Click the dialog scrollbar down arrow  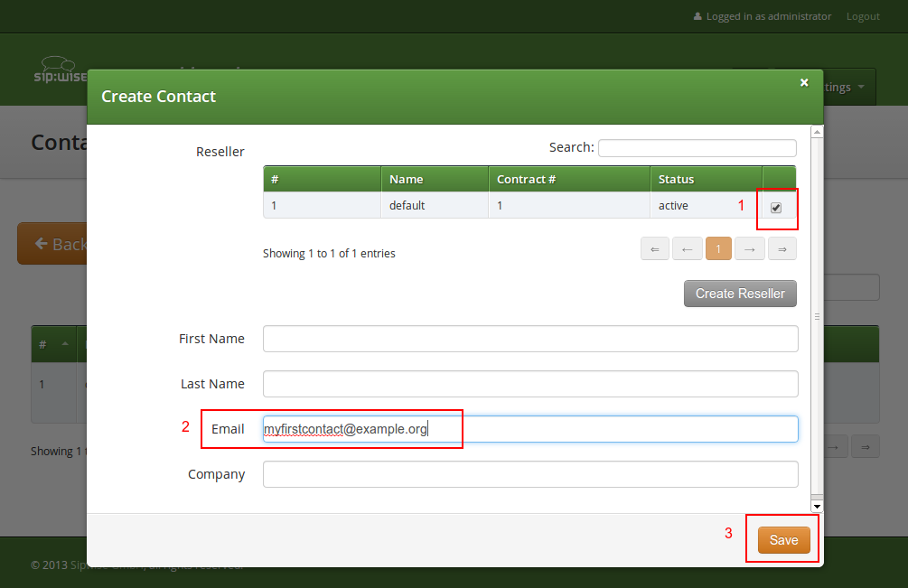click(817, 506)
